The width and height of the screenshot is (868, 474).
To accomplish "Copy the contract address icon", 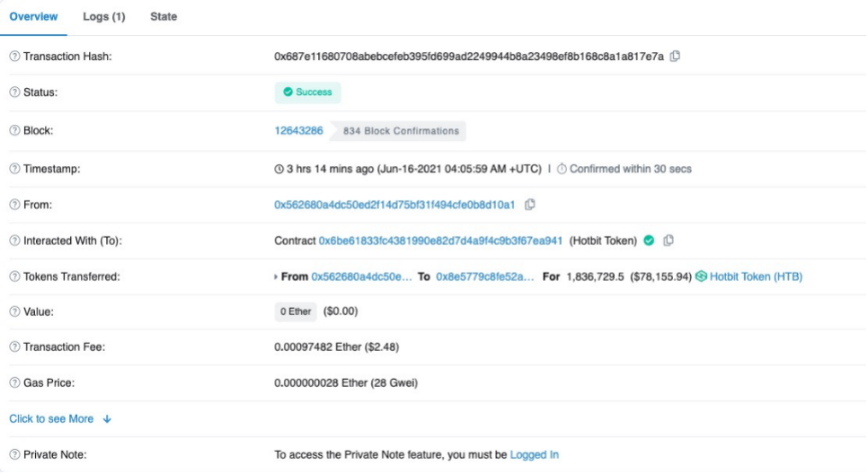I will [669, 241].
